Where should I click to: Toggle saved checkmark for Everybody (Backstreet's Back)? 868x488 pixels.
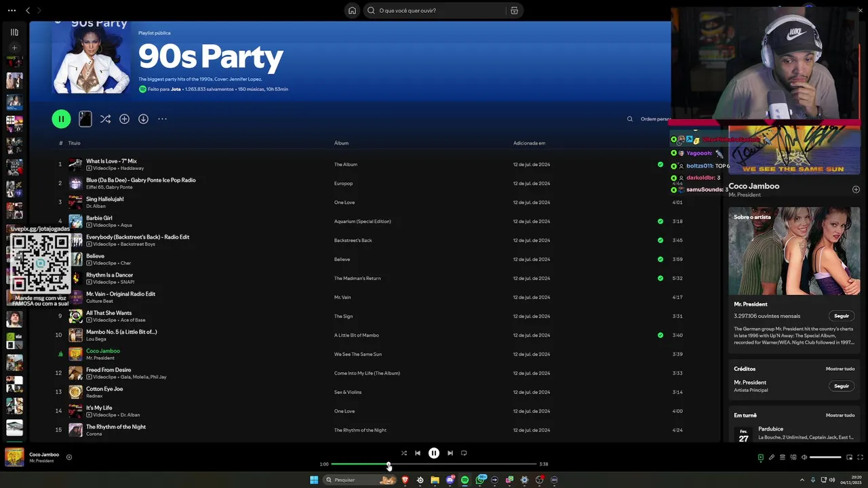coord(660,240)
